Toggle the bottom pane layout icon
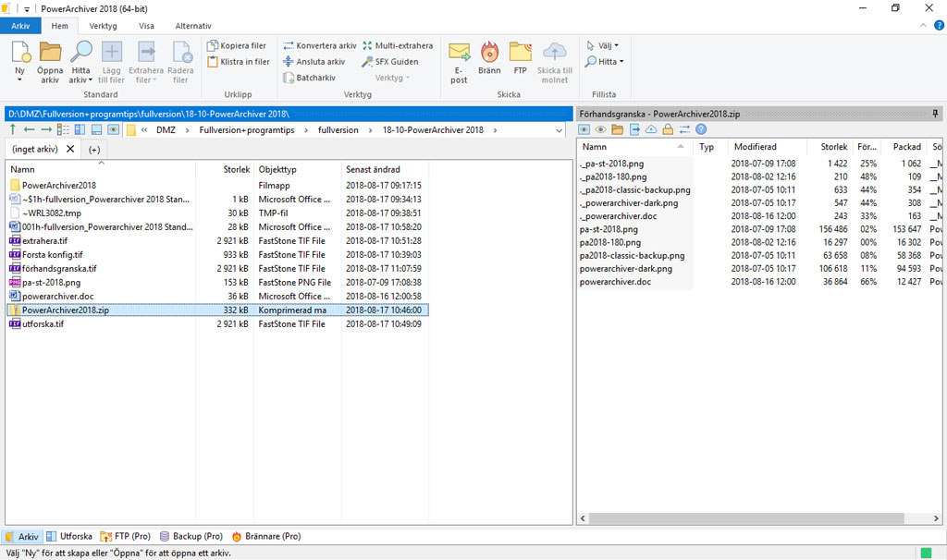This screenshot has width=947, height=560. pos(96,129)
